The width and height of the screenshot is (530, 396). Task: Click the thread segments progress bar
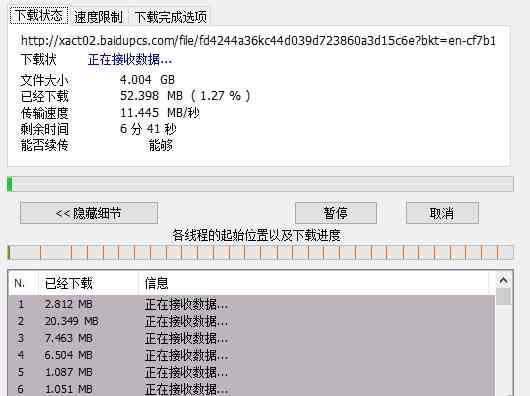260,252
